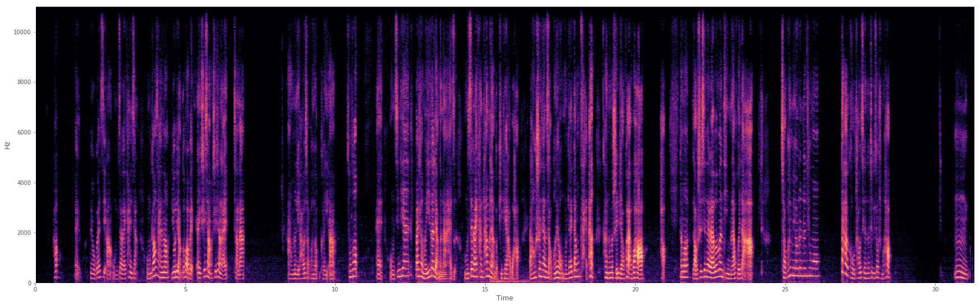The image size is (980, 306).
Task: Select the Hz y-axis title
Action: [x=7, y=145]
